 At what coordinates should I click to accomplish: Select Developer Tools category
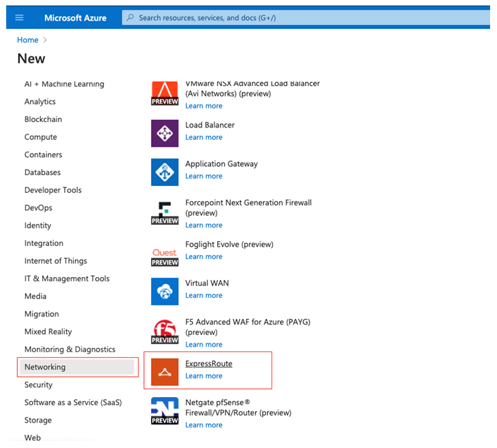pos(53,190)
